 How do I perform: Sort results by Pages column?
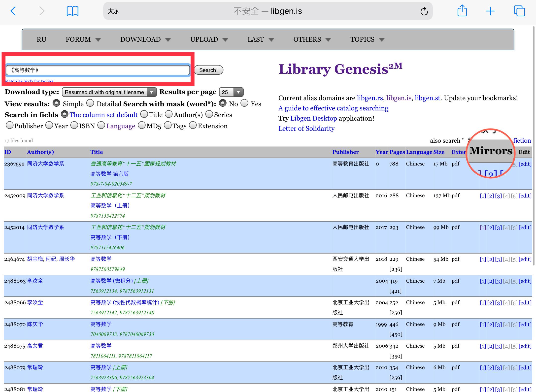[397, 152]
